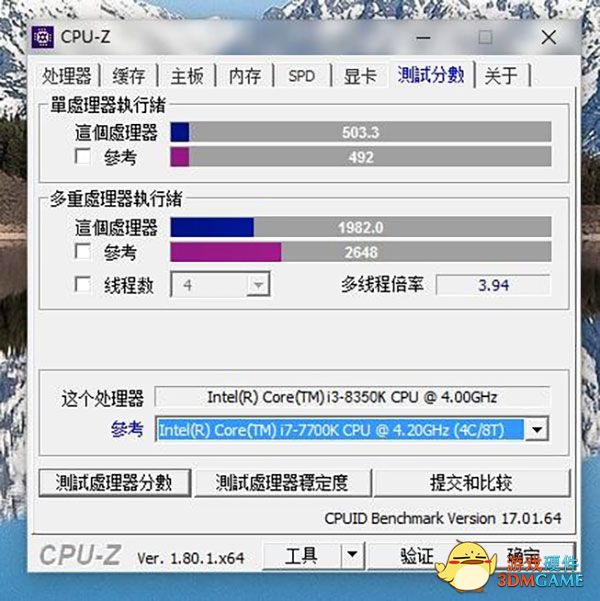This screenshot has height=601, width=600.
Task: Open the 关于 tab
Action: click(501, 76)
